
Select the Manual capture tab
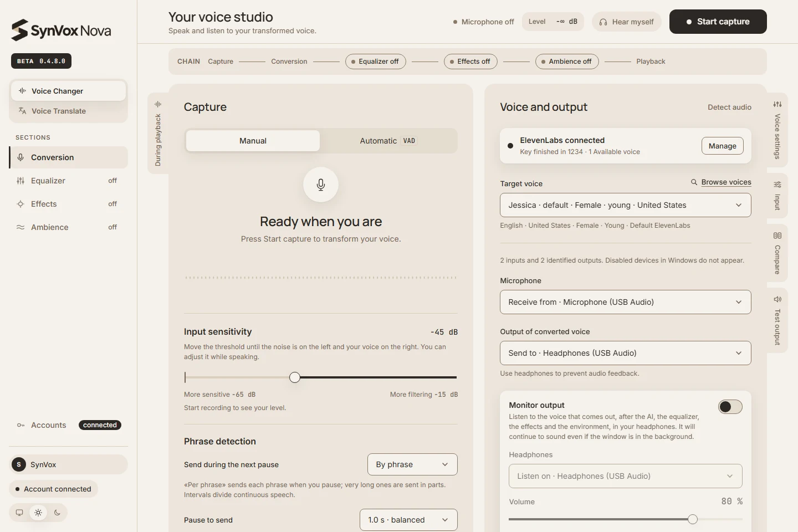point(253,141)
